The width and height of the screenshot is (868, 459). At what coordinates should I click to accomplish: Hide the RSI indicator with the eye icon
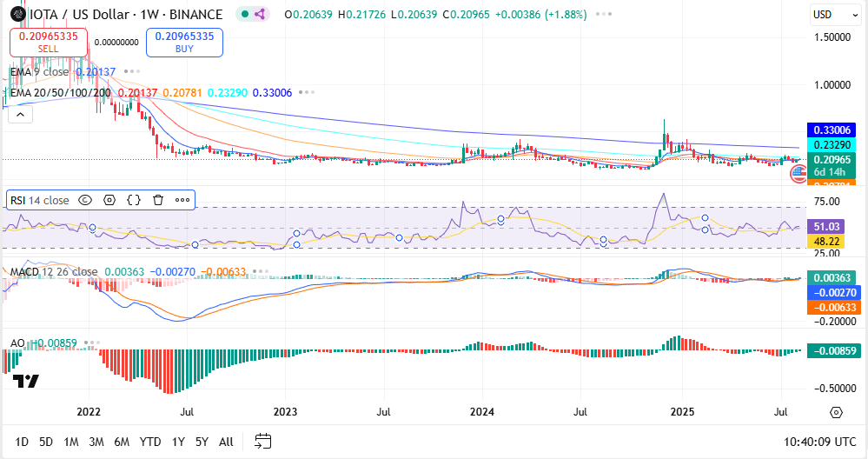tap(84, 201)
